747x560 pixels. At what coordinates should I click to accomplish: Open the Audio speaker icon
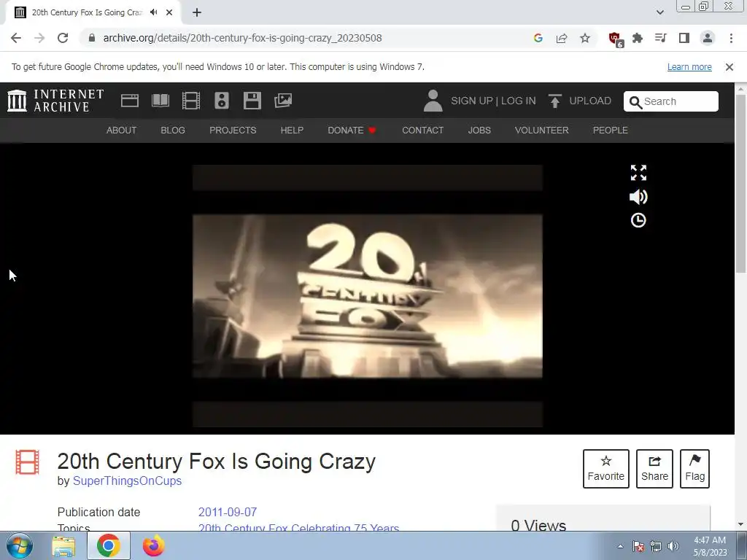click(x=222, y=101)
